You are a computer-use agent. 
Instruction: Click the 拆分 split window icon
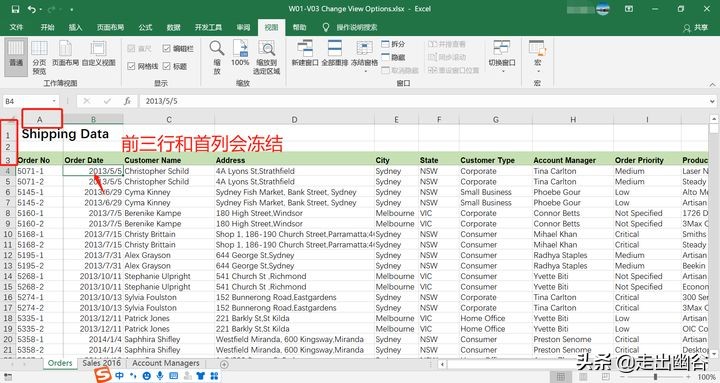385,44
